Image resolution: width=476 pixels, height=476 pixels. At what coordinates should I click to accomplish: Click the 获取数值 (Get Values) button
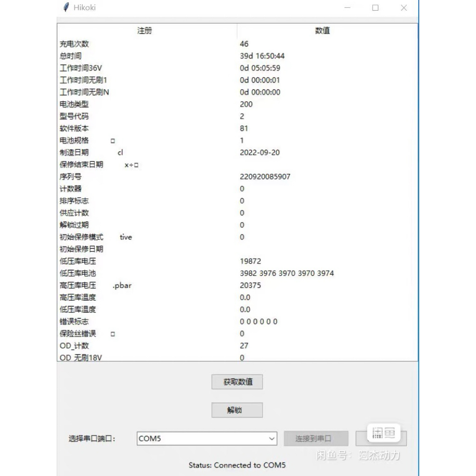[x=237, y=382]
